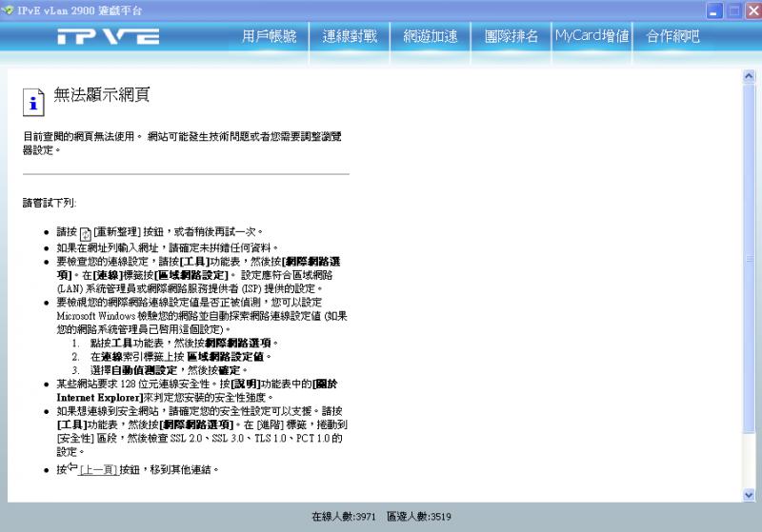Switch to 連線對戰 tab
Image resolution: width=762 pixels, height=532 pixels.
[350, 36]
